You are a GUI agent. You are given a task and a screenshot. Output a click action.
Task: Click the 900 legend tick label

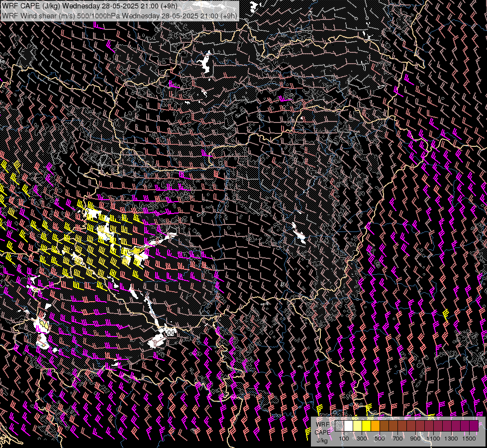click(415, 439)
